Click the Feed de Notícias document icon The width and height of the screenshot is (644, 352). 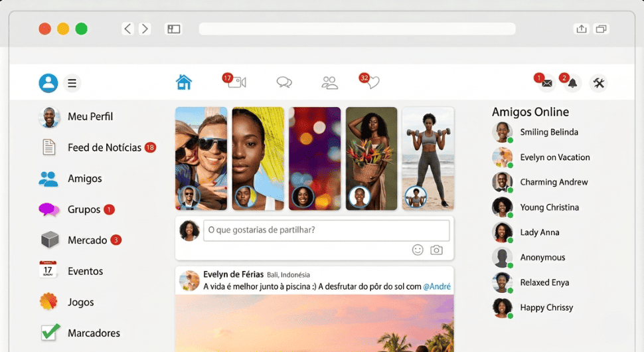point(49,147)
